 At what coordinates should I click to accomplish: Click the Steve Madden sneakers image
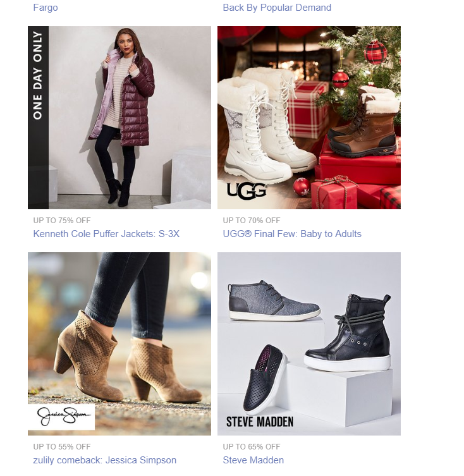[309, 344]
